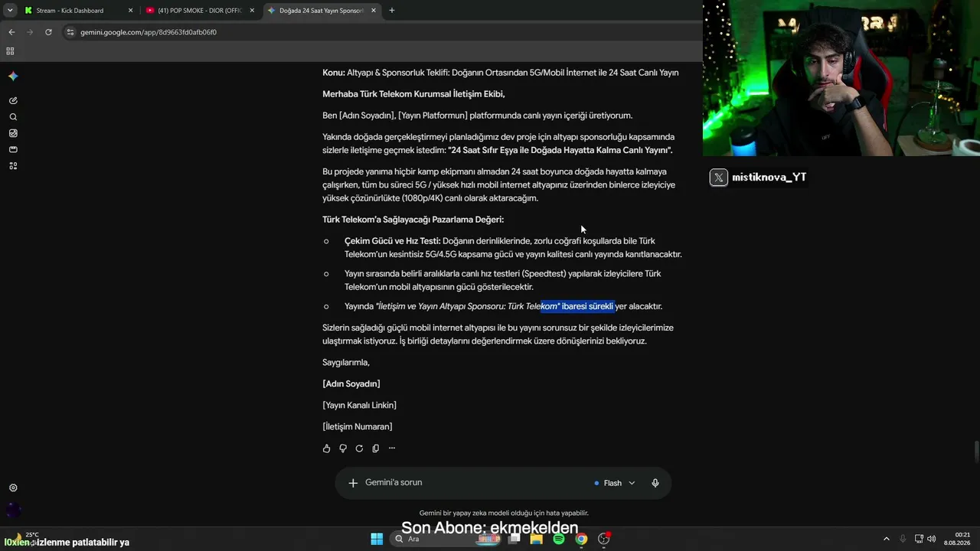Open Spotify from the taskbar

(x=559, y=539)
